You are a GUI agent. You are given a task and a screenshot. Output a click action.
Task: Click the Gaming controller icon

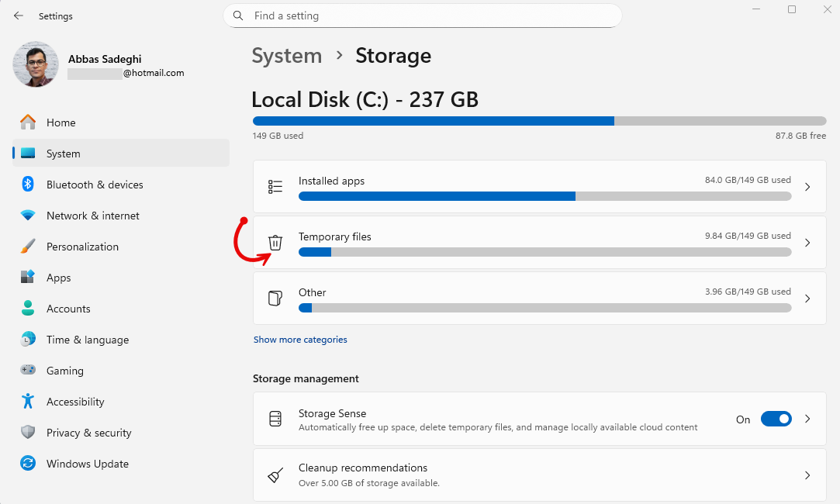[x=28, y=371]
